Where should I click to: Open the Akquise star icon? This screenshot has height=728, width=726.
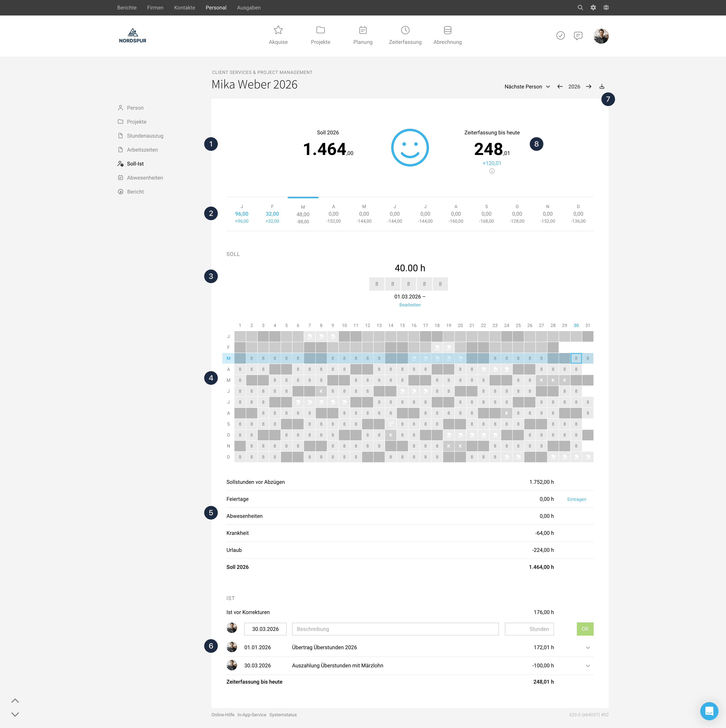coord(278,30)
